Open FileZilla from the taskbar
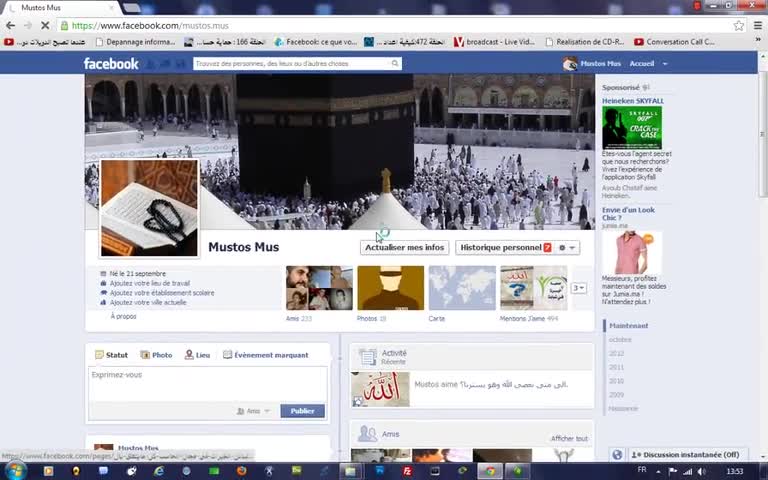 tap(407, 471)
